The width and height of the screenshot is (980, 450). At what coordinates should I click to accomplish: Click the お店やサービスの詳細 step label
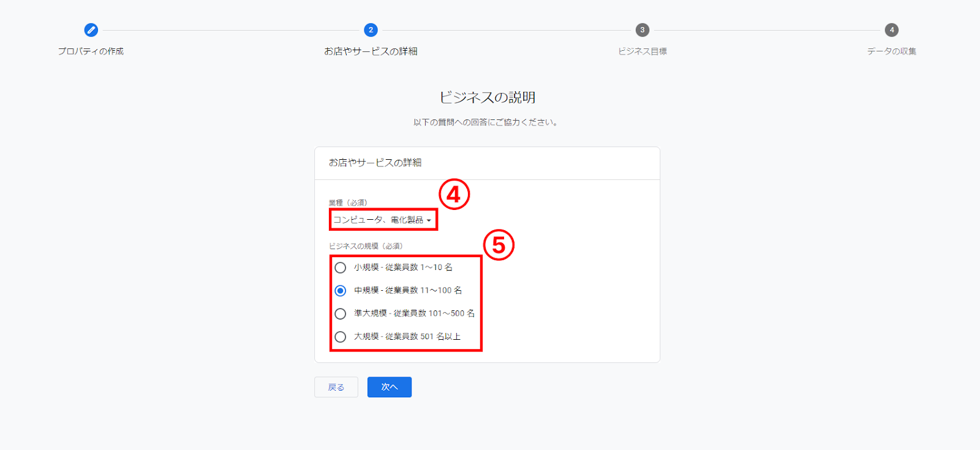[371, 51]
